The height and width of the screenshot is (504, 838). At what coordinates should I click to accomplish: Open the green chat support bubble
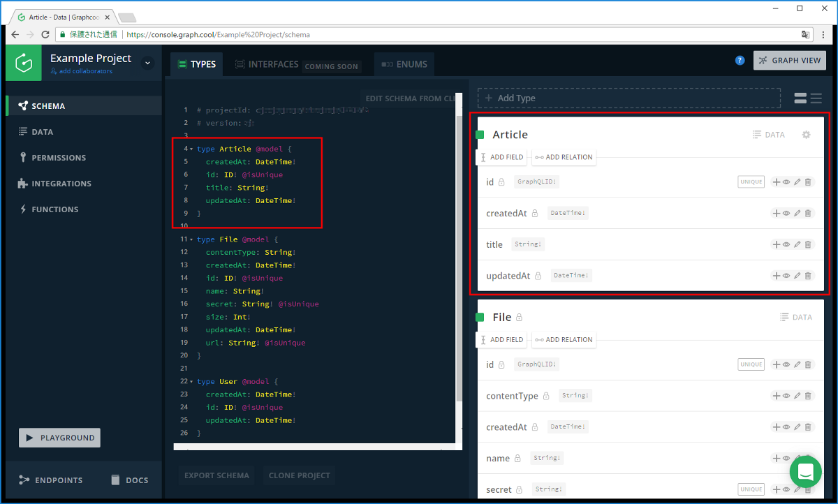pos(805,472)
